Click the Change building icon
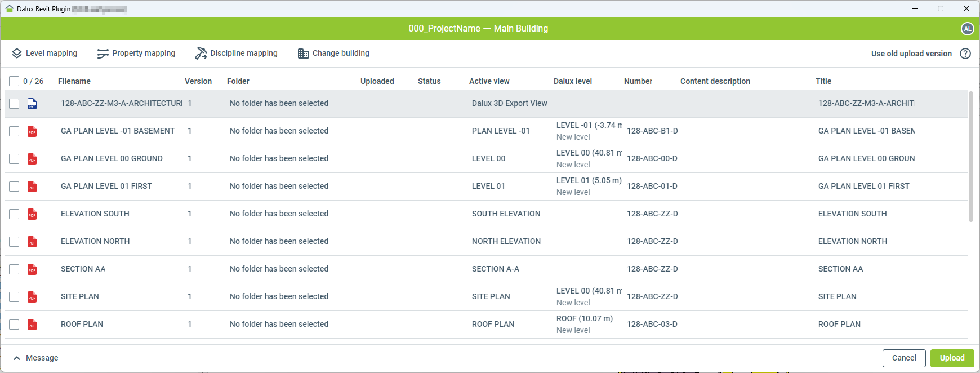The width and height of the screenshot is (980, 373). (303, 54)
